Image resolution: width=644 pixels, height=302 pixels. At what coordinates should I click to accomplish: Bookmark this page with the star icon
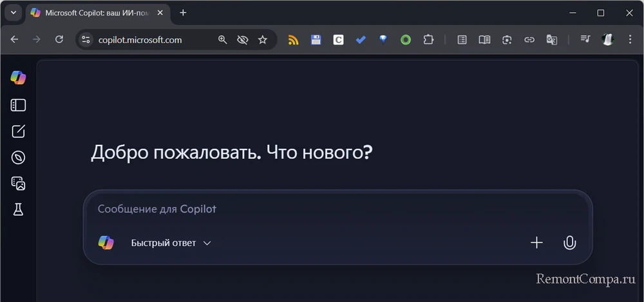point(262,40)
